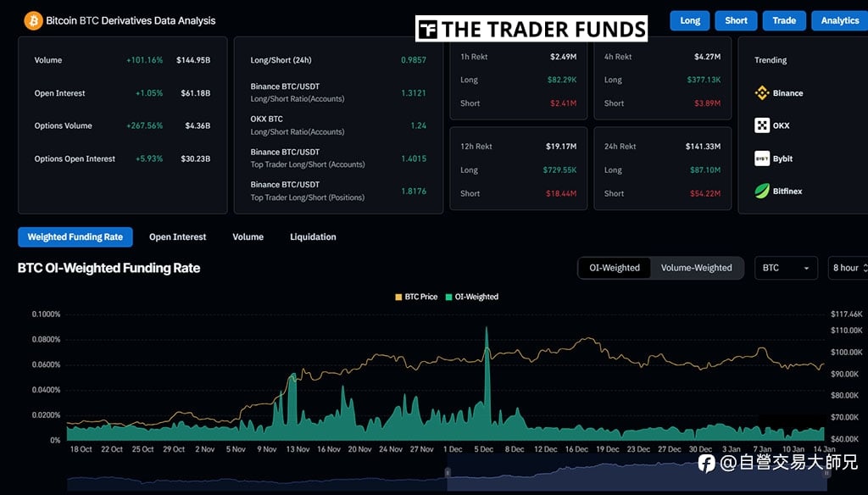The width and height of the screenshot is (868, 495).
Task: Click the left handle of the range slider
Action: pos(448,473)
